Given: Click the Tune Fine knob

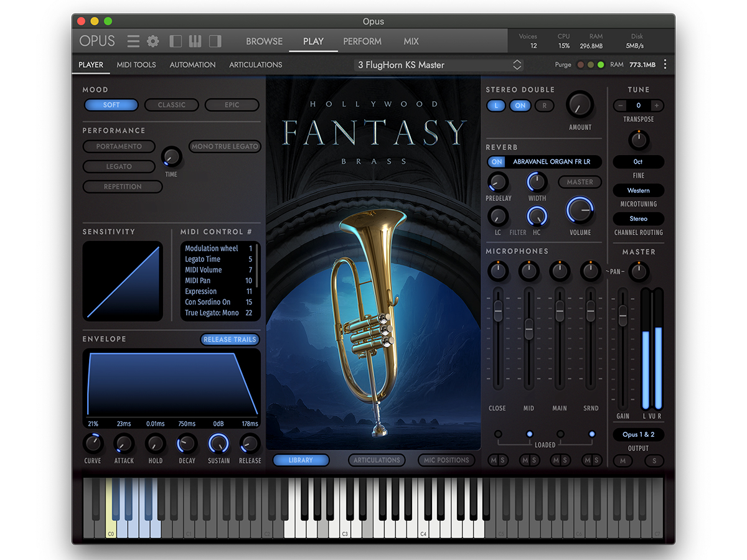Looking at the screenshot, I should point(638,140).
